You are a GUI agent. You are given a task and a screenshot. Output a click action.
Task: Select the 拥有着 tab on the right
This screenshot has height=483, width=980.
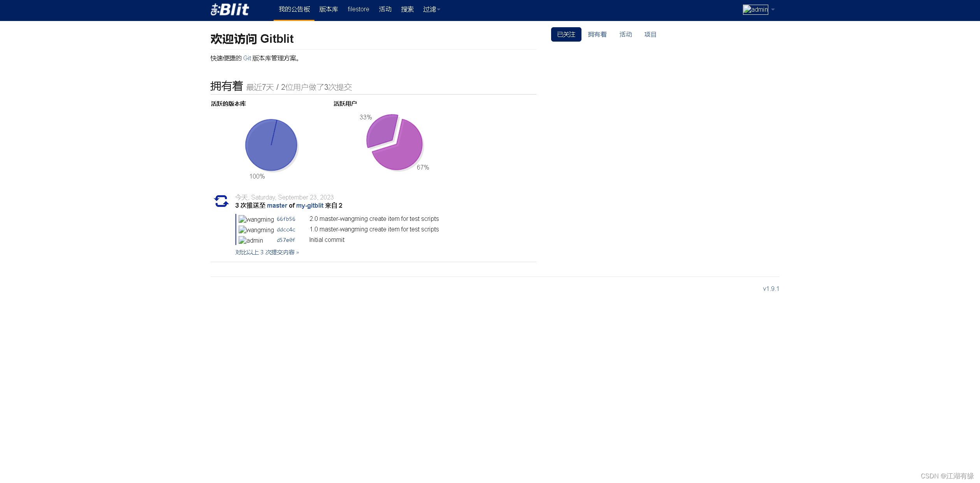click(x=597, y=35)
